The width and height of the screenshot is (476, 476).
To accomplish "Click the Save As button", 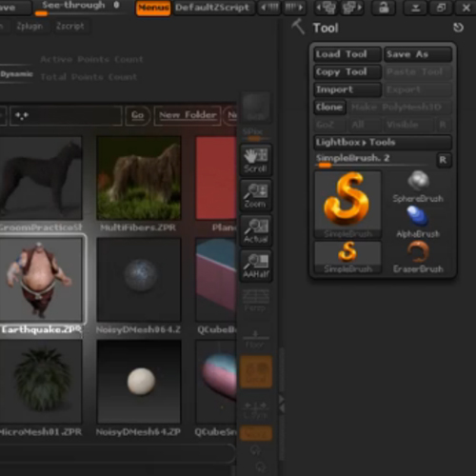I will [x=418, y=54].
